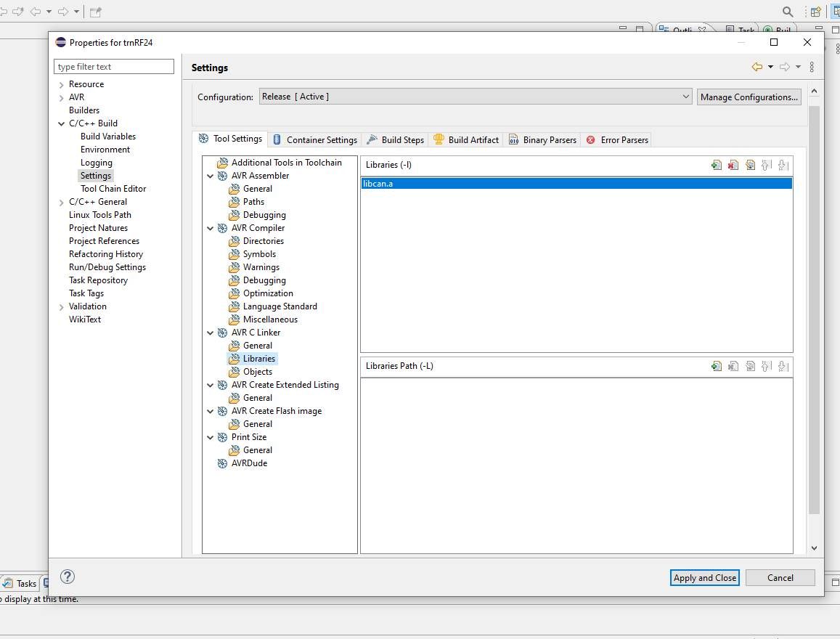This screenshot has height=639, width=840.
Task: Switch to Tasks tab in main window
Action: pos(20,583)
